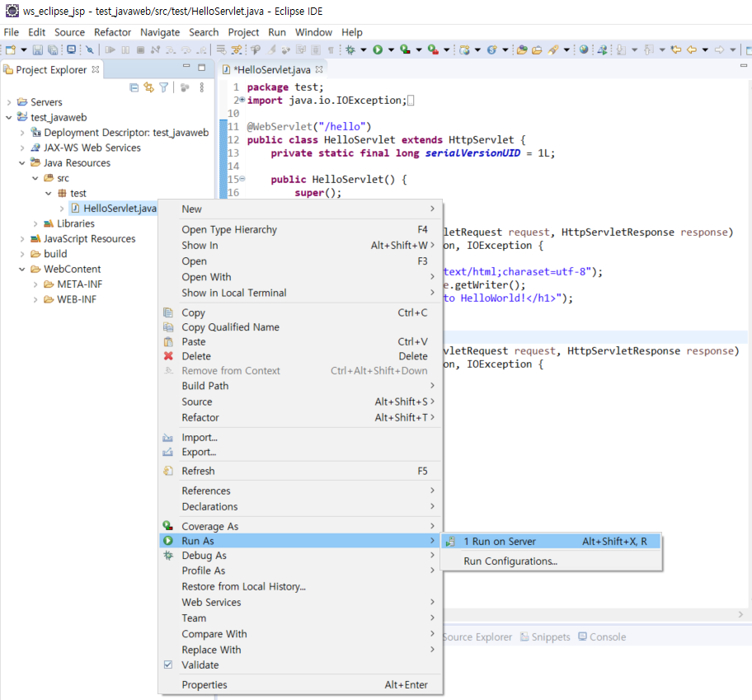Open Project Explorer View Menu dots
Viewport: 752px width, 700px height.
[202, 87]
